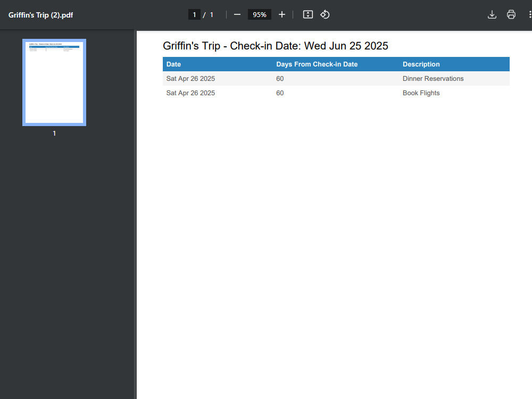Click the Dinner Reservations cell
532x399 pixels.
click(433, 78)
